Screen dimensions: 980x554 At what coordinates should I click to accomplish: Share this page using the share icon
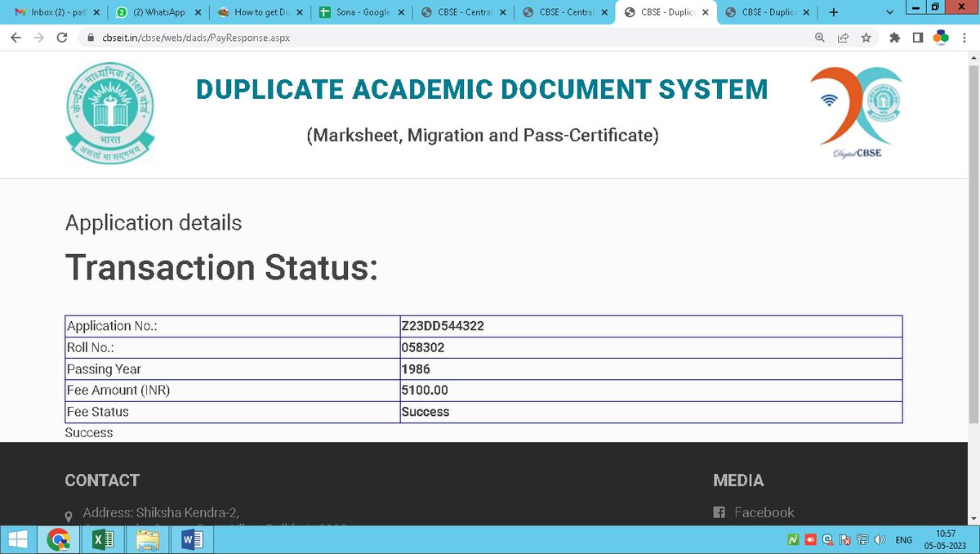click(x=843, y=38)
